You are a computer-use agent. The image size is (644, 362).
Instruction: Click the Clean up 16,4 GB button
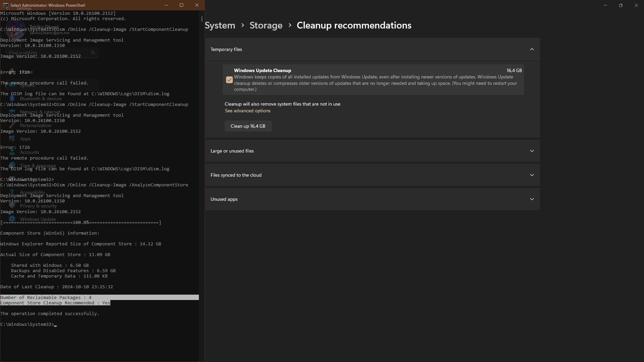click(248, 126)
